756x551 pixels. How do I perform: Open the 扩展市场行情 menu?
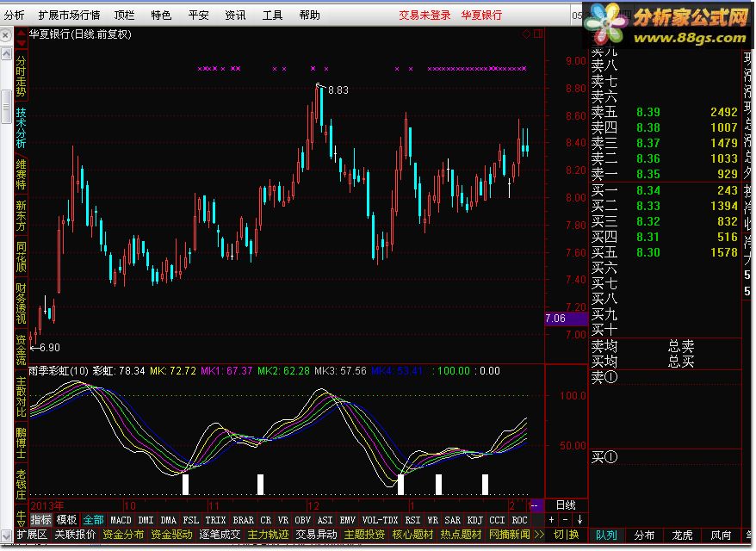point(69,15)
